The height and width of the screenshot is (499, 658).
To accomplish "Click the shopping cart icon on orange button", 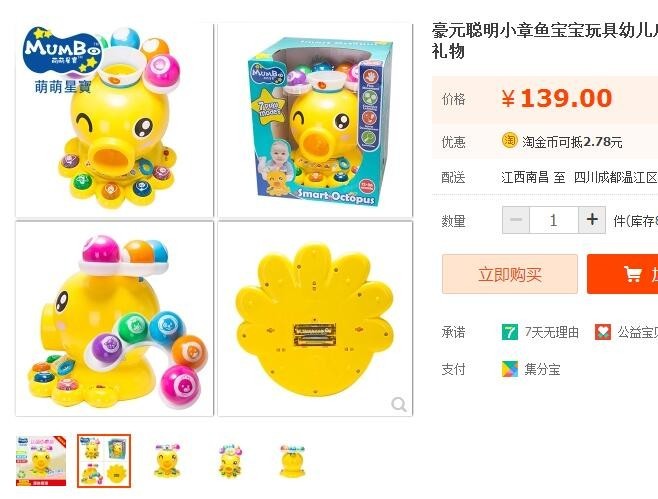I will [633, 274].
